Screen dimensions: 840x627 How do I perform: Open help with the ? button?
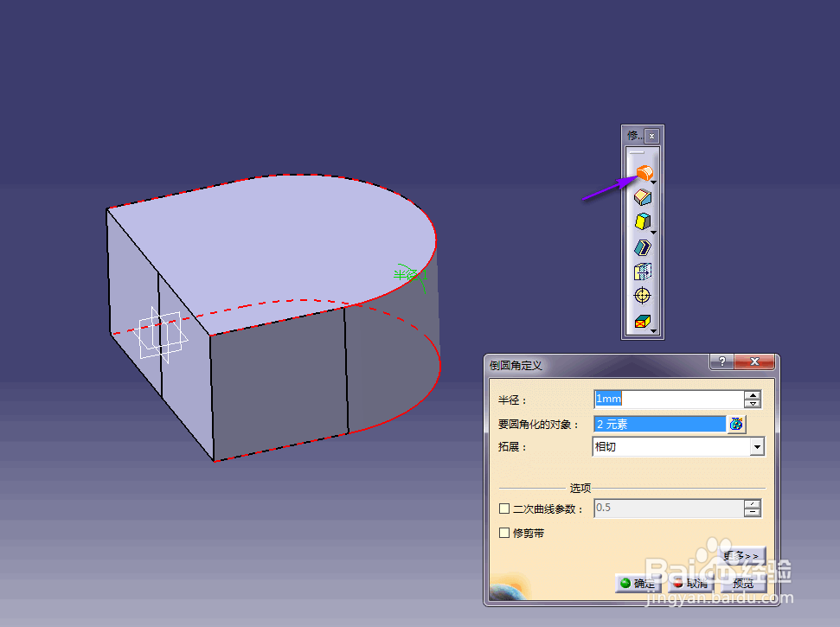pos(722,361)
